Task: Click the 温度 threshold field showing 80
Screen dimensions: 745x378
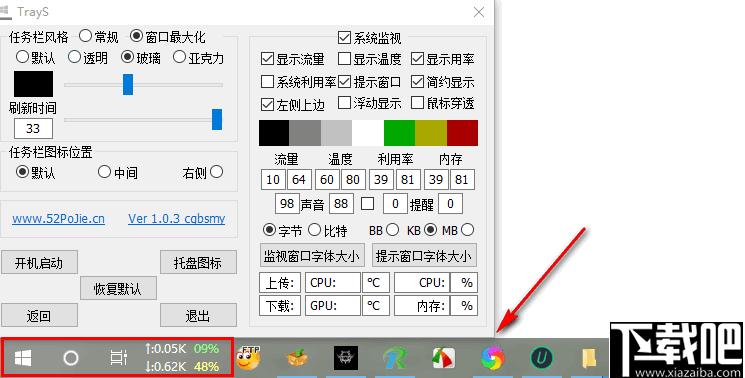Action: 353,180
